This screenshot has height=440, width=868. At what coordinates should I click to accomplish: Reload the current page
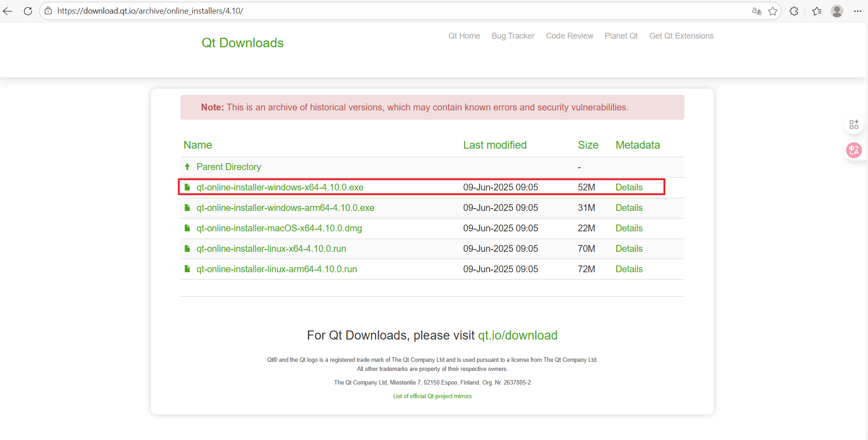point(28,11)
